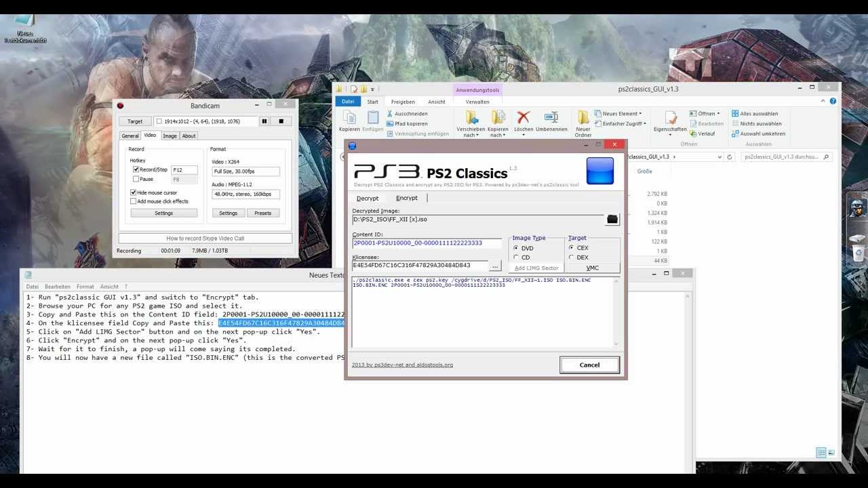Open the Format menu in Notepad

click(85, 287)
